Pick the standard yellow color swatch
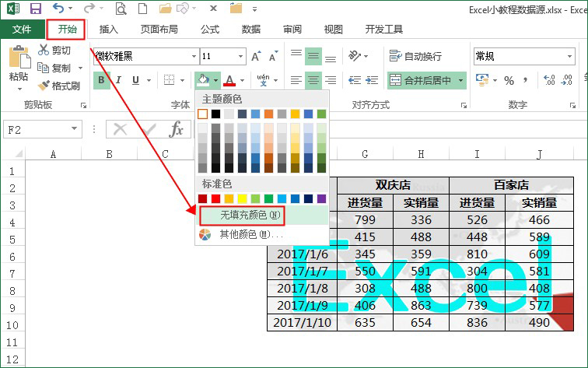This screenshot has height=368, width=588. (x=242, y=198)
